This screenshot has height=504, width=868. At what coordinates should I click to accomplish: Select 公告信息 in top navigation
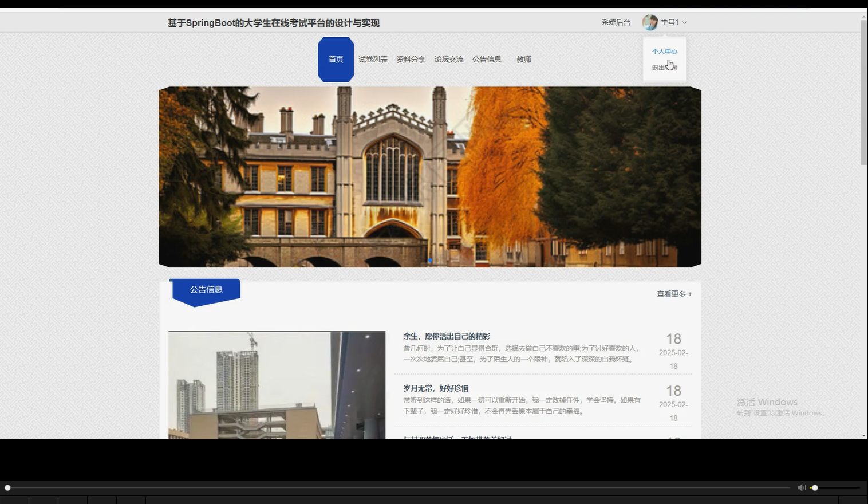click(487, 60)
